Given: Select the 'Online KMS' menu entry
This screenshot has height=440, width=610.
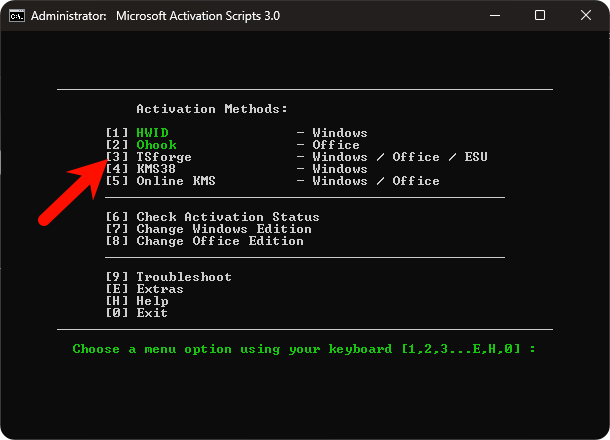Looking at the screenshot, I should point(176,181).
